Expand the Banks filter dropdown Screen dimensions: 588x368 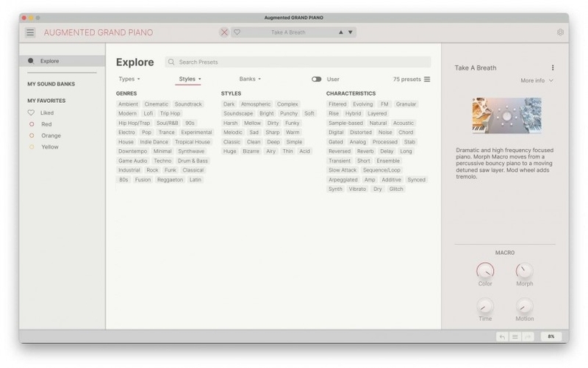coord(250,79)
